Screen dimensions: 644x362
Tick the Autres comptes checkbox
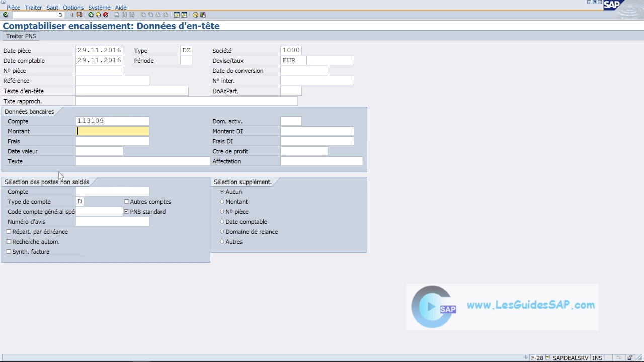pyautogui.click(x=126, y=202)
